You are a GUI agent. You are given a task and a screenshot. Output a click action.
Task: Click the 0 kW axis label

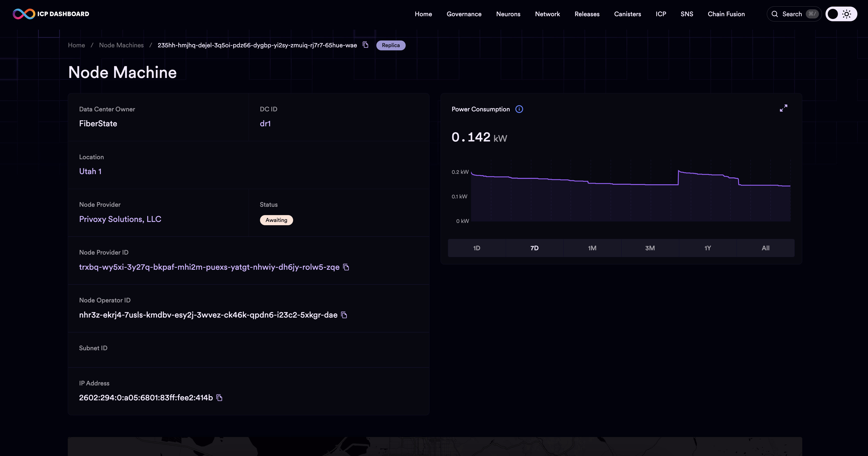pyautogui.click(x=462, y=221)
